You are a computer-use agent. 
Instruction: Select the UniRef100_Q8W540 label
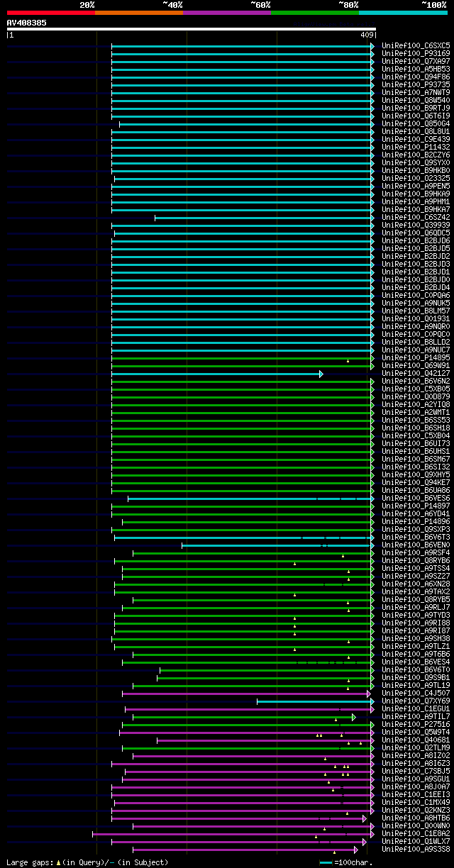pyautogui.click(x=416, y=101)
